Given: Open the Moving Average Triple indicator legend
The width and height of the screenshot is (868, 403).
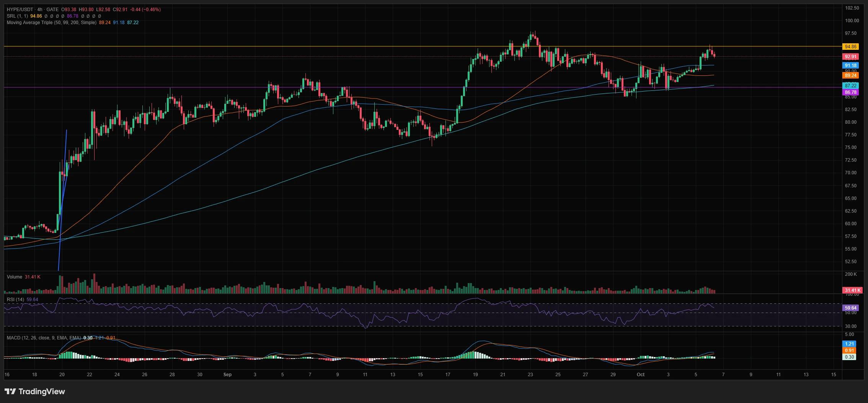Looking at the screenshot, I should [52, 23].
